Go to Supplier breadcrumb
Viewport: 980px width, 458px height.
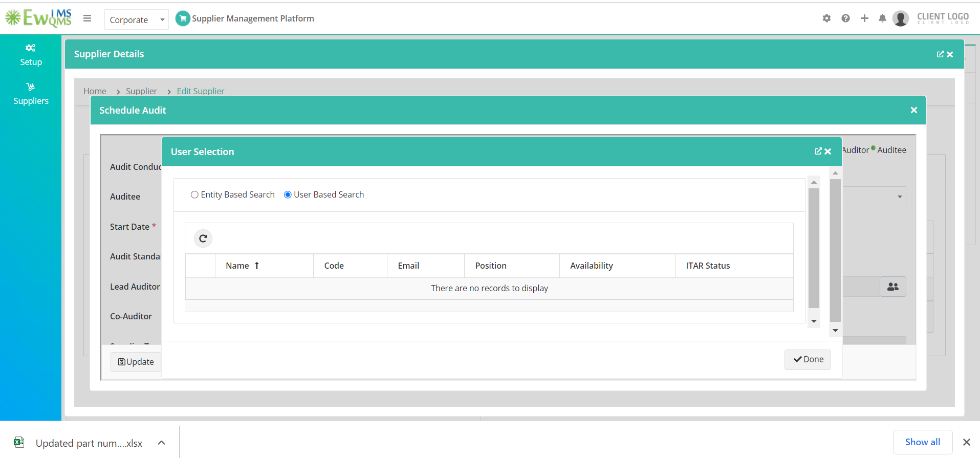click(141, 91)
